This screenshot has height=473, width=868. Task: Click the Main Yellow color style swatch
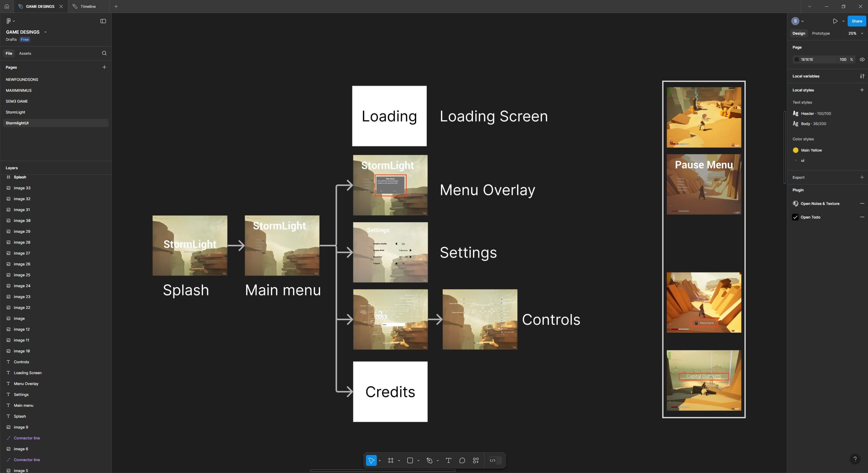coord(795,150)
